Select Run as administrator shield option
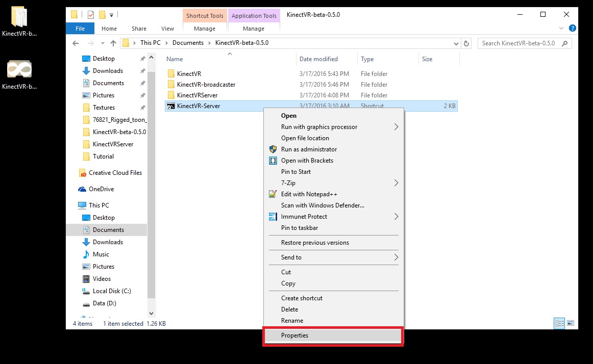 tap(309, 149)
